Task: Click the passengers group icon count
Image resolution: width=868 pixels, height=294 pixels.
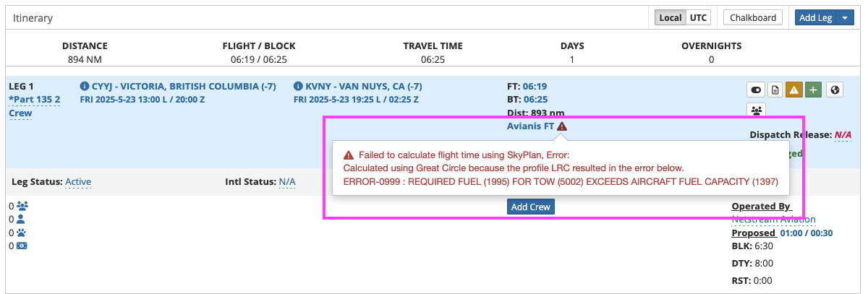Action: click(22, 206)
